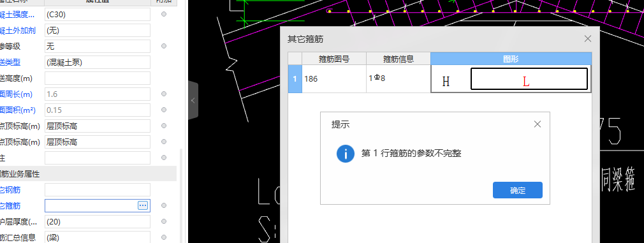Click the 送高度(m) property label
This screenshot has width=644, height=243.
[x=16, y=78]
